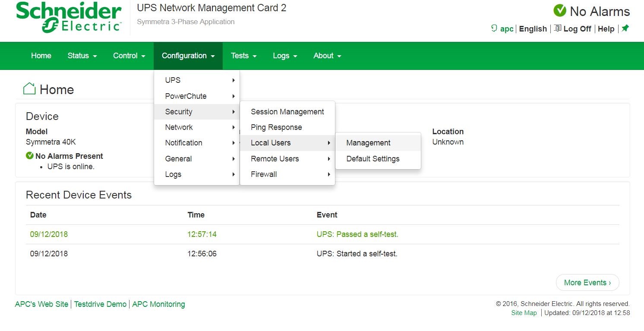Click the Event column header
The image size is (644, 331).
pyautogui.click(x=327, y=215)
